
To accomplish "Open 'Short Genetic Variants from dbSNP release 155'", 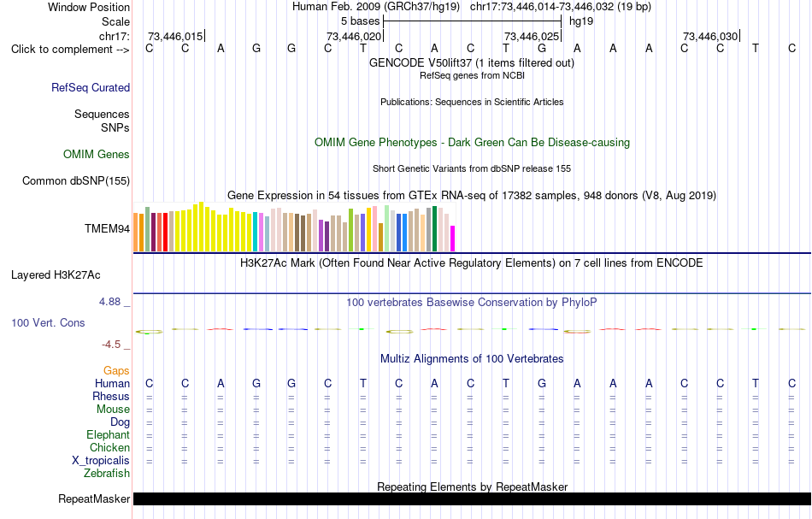I will pos(472,168).
